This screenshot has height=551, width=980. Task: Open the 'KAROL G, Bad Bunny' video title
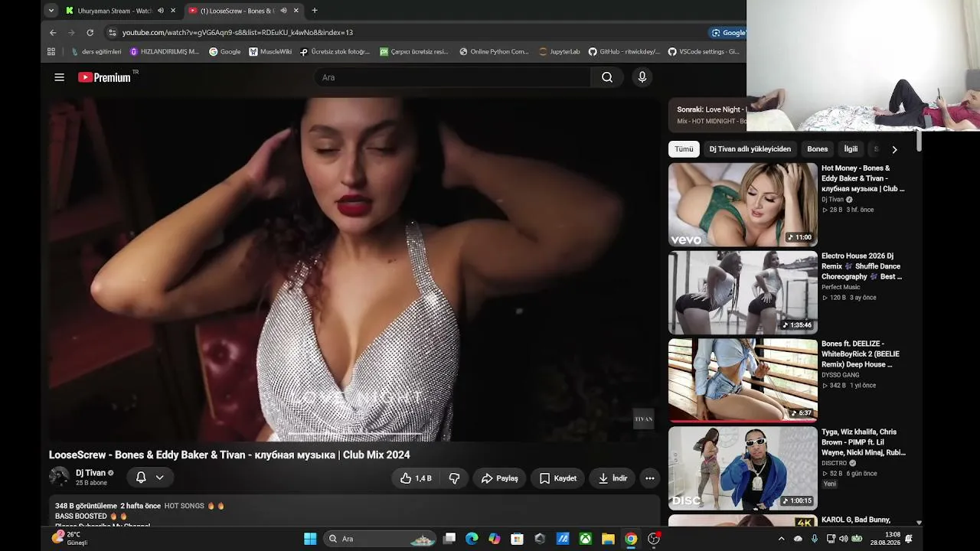(x=856, y=520)
